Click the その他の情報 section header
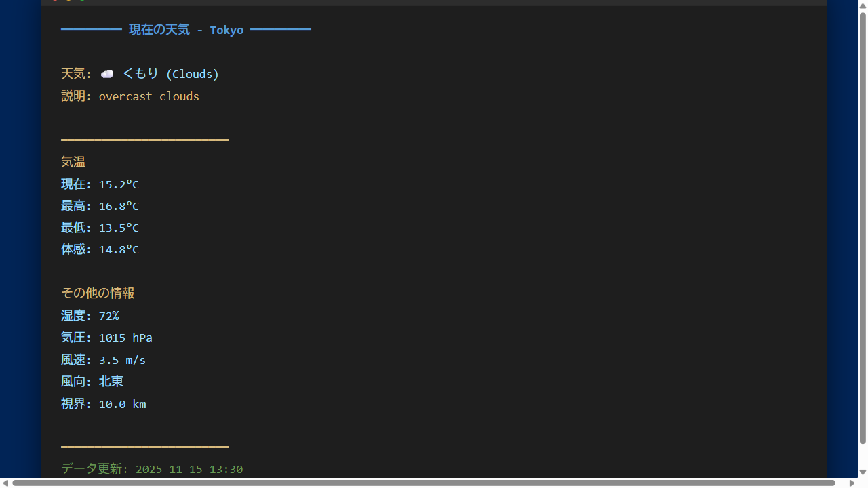 click(98, 293)
